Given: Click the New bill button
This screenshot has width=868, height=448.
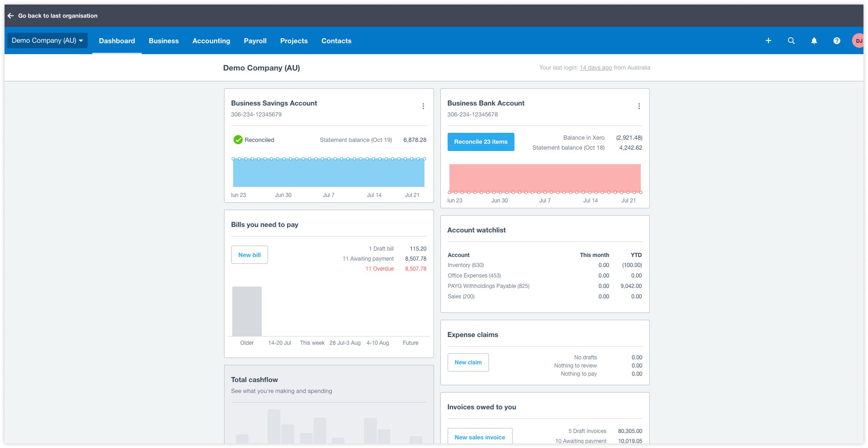Looking at the screenshot, I should [249, 255].
